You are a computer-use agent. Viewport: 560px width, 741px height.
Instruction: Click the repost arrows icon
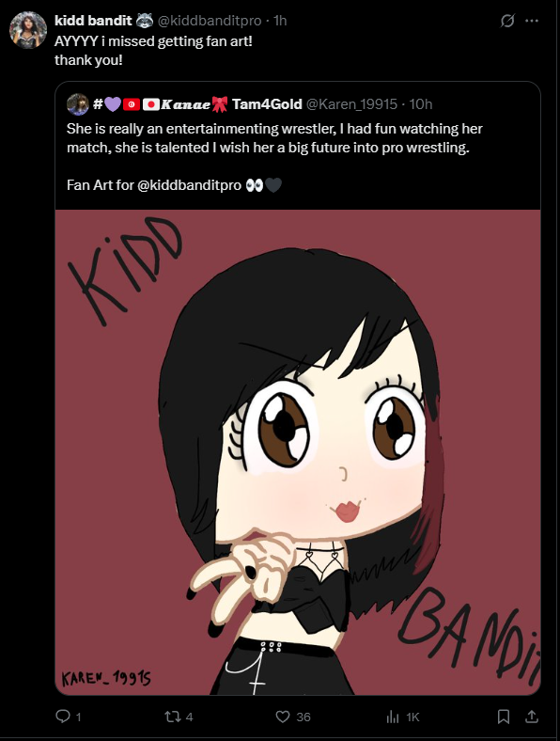(x=172, y=717)
